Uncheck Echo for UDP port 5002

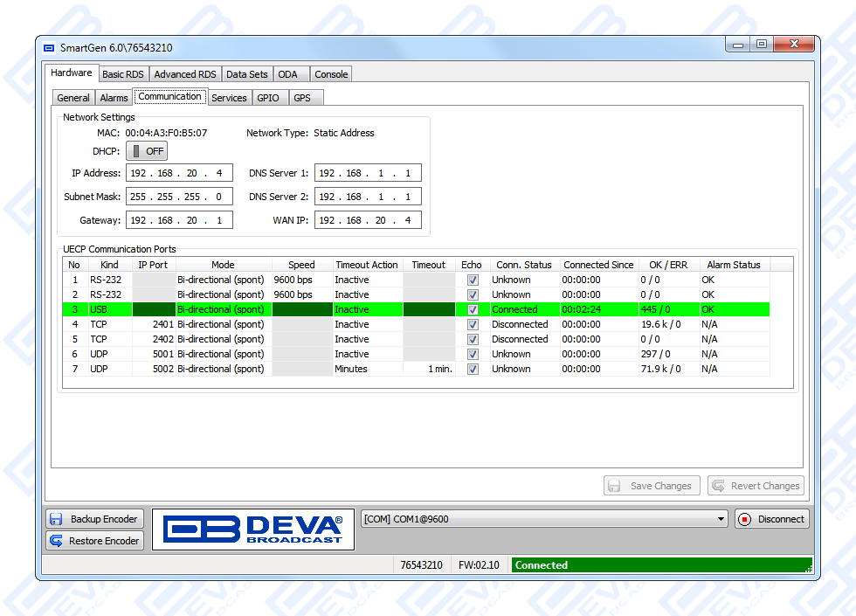473,370
